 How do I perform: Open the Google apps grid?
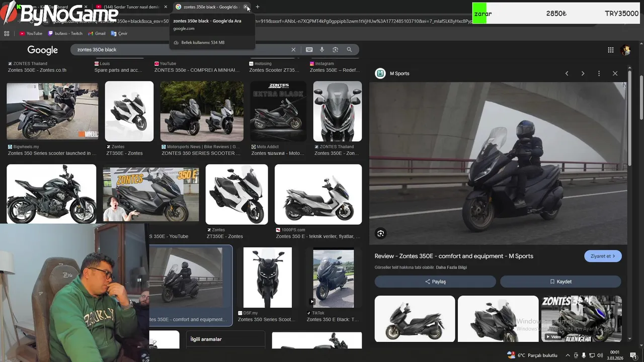tap(610, 50)
